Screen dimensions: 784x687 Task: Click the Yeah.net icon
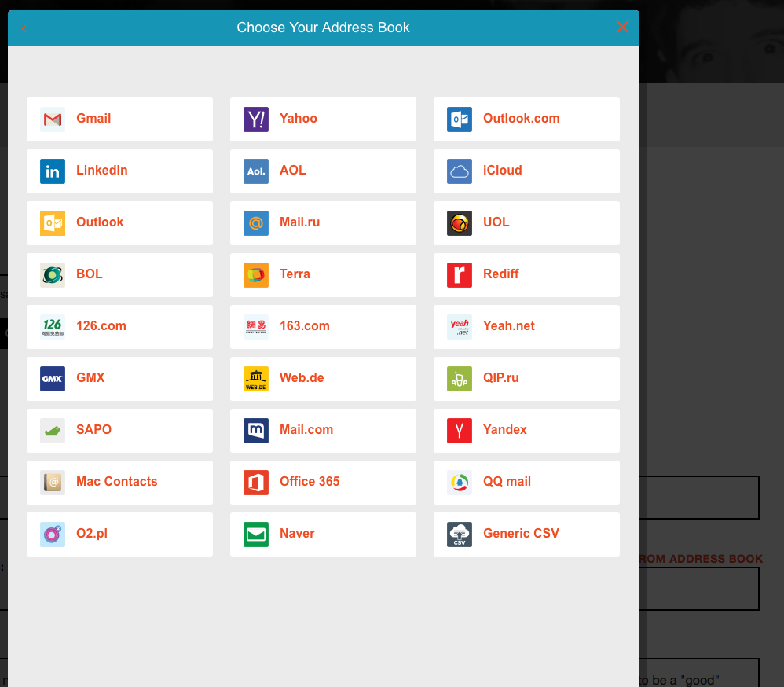pos(460,327)
